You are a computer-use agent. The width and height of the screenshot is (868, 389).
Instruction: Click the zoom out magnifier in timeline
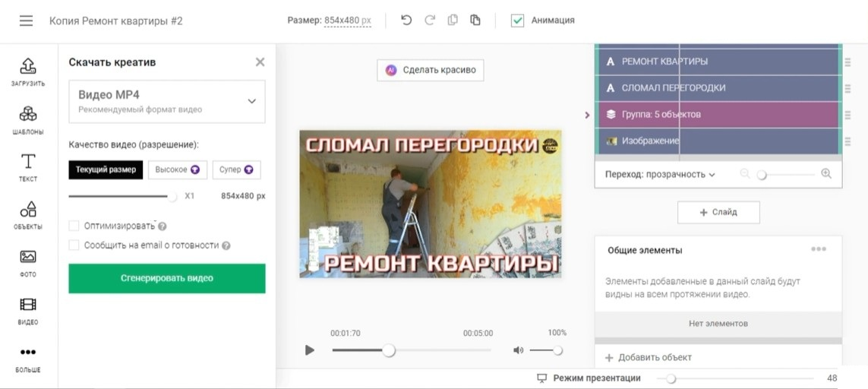click(x=744, y=174)
